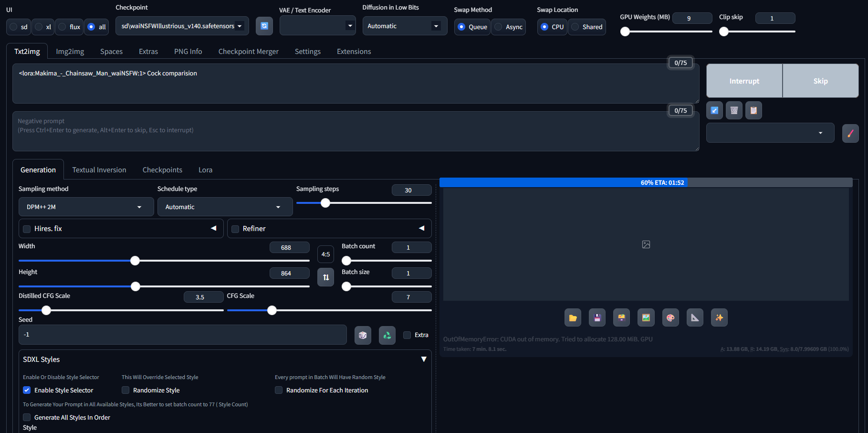Viewport: 868px width, 433px height.
Task: Clear the prompt with the trash icon
Action: (x=734, y=110)
